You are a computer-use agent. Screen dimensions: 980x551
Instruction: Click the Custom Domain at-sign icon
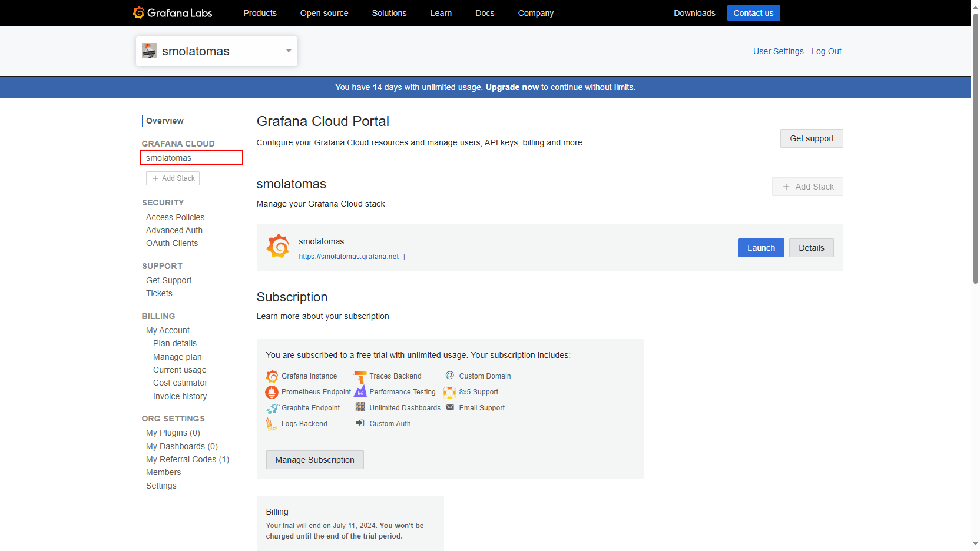click(450, 376)
